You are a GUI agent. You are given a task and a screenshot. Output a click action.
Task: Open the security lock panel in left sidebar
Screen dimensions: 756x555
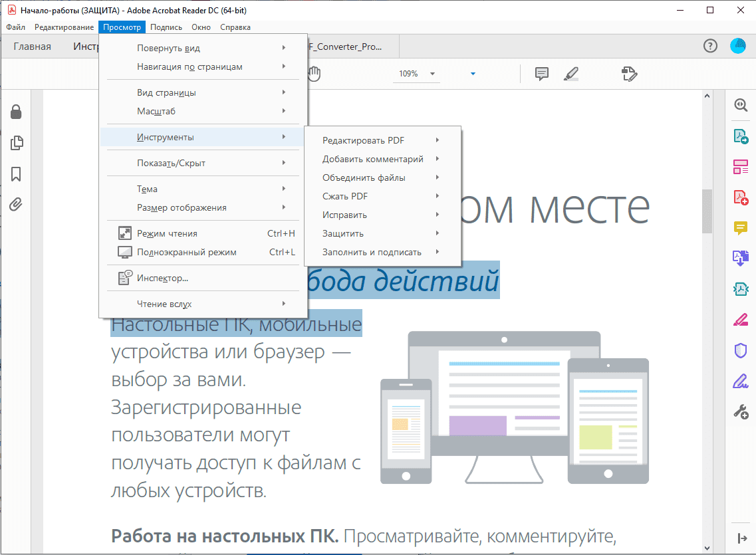tap(16, 112)
